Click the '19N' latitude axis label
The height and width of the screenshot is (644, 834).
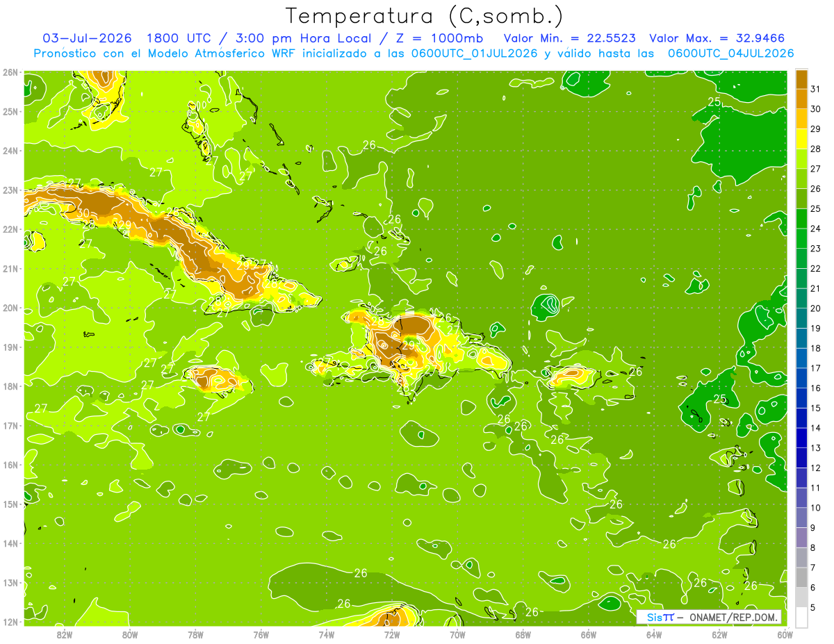tap(11, 347)
